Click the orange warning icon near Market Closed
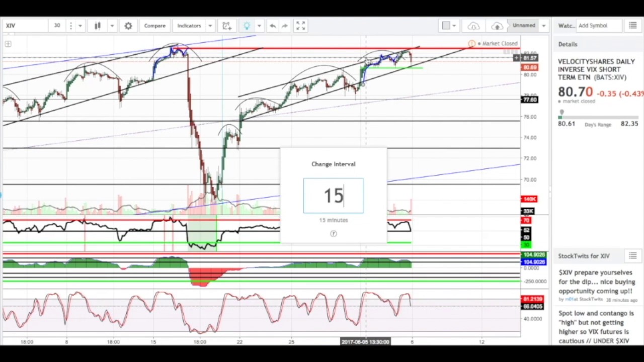Image resolution: width=644 pixels, height=362 pixels. pos(471,44)
